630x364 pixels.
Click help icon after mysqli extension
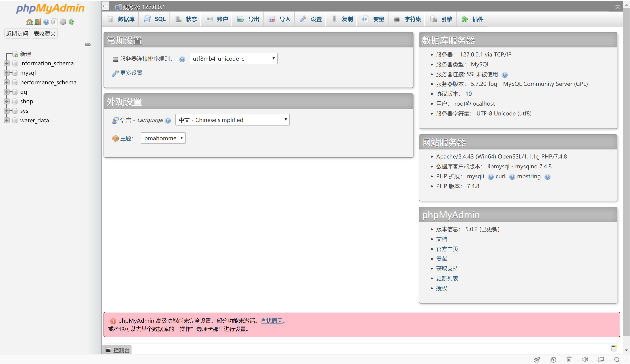pyautogui.click(x=491, y=177)
